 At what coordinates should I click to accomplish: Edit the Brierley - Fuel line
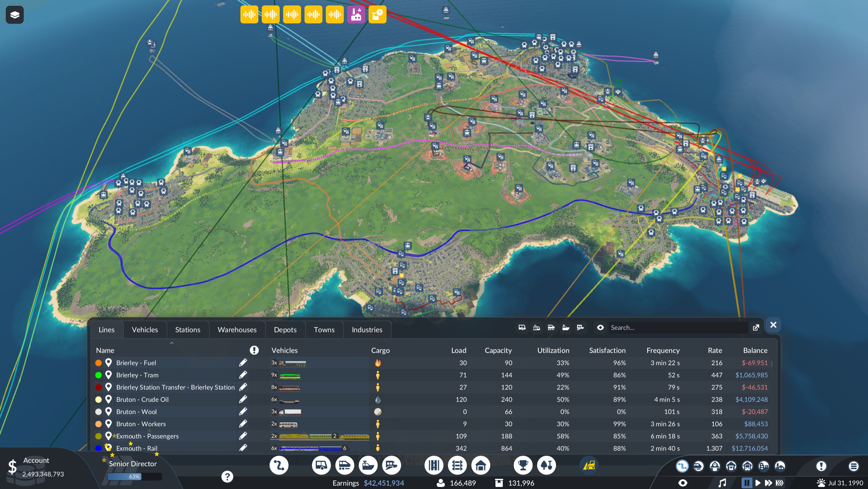(243, 363)
